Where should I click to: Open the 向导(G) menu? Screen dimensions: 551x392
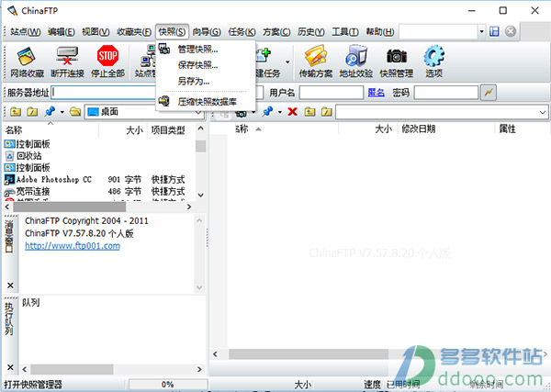pyautogui.click(x=207, y=31)
